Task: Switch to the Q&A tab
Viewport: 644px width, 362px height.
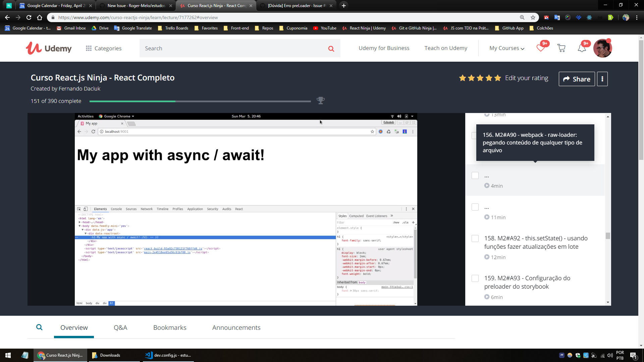Action: (120, 327)
